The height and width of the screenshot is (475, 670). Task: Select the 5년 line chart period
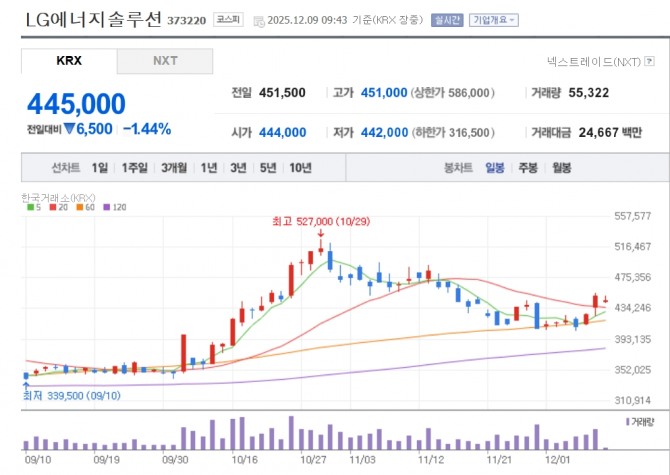[x=268, y=168]
